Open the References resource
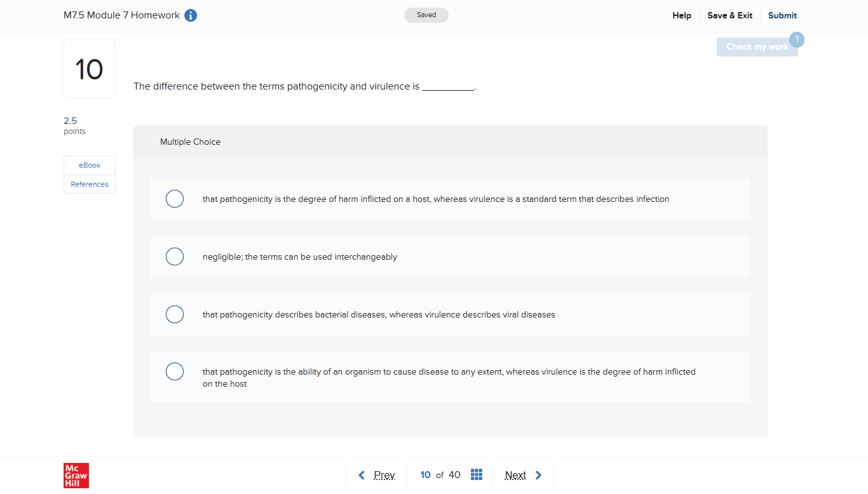Screen dimensions: 868x494 (89, 184)
